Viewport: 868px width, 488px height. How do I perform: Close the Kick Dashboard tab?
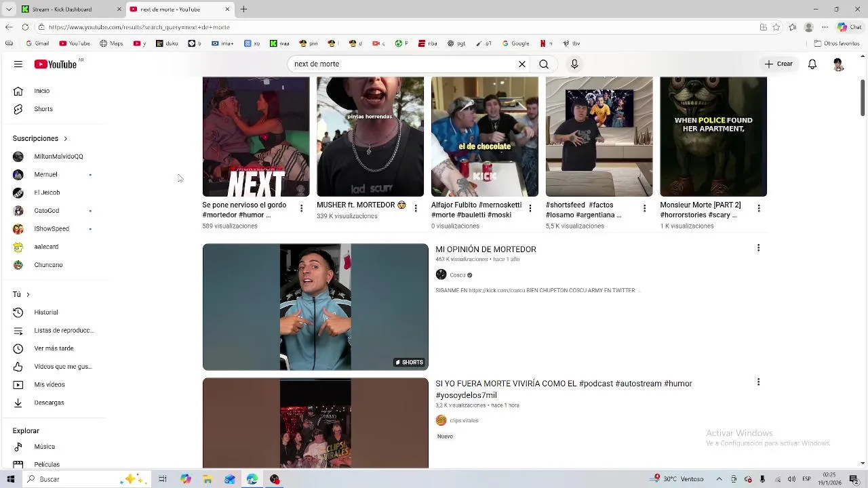[119, 9]
